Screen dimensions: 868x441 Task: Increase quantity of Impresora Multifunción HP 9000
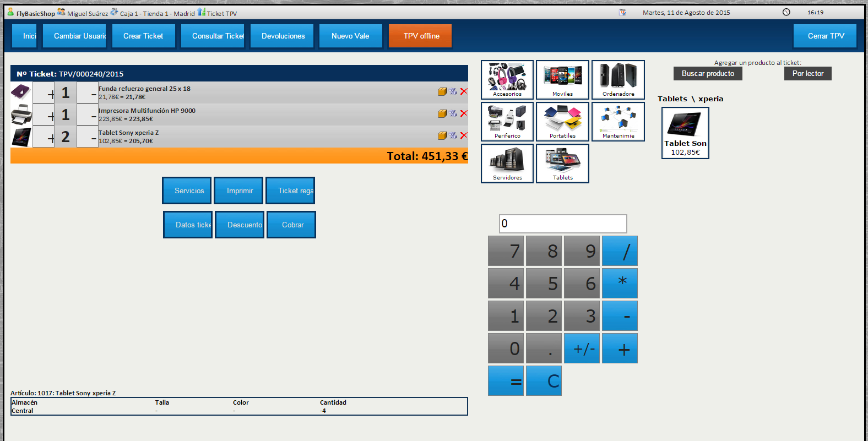44,115
